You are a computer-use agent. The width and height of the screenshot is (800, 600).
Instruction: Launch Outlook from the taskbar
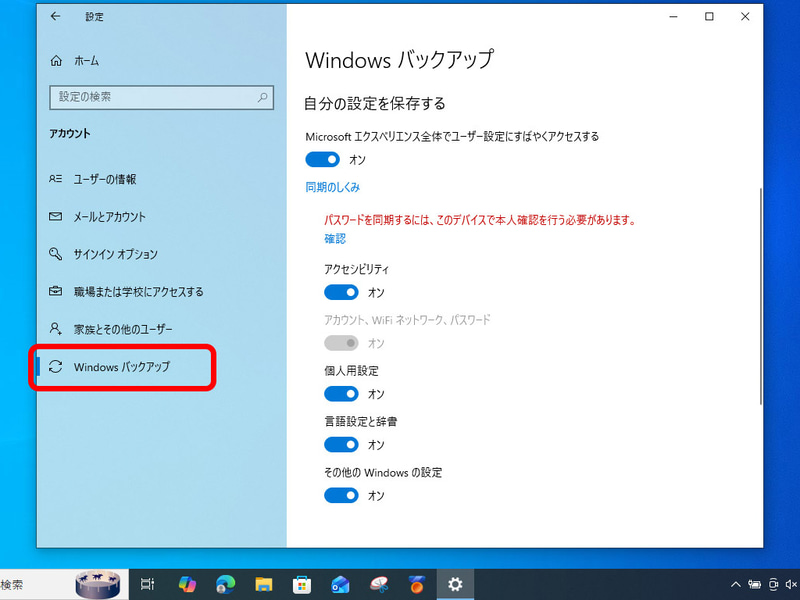tap(339, 584)
